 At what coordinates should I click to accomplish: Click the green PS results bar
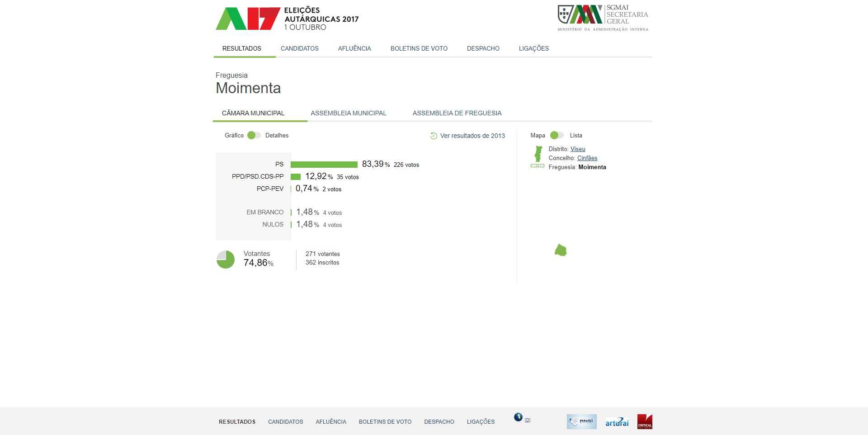pos(324,165)
